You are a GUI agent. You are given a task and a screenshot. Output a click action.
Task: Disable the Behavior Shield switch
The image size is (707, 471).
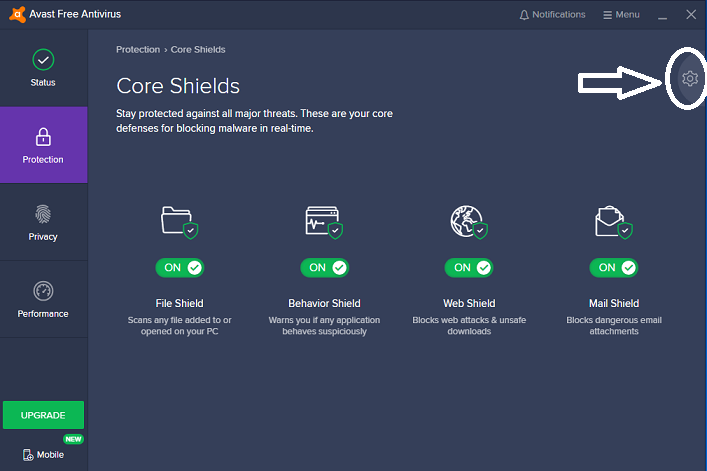pos(325,268)
